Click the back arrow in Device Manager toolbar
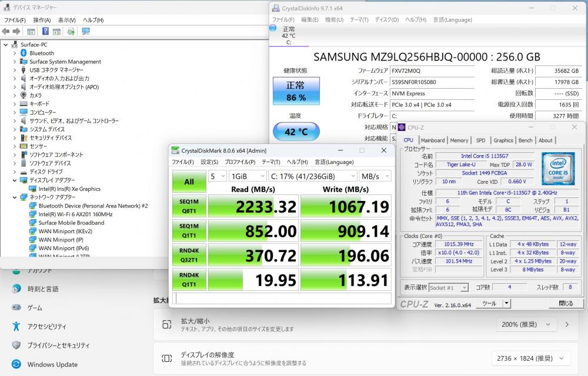Viewport: 588px width, 376px height. [6, 31]
